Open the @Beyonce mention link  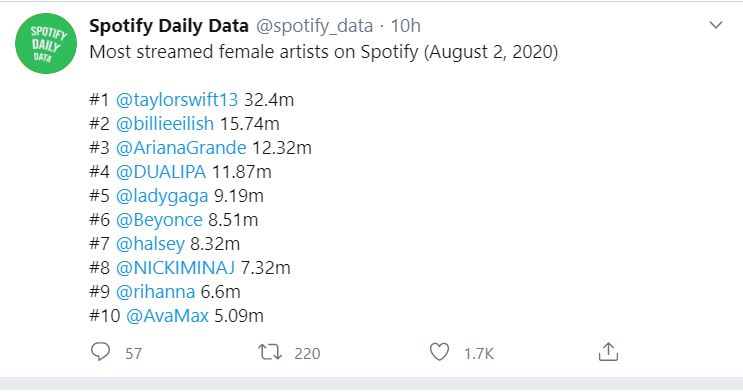[159, 220]
